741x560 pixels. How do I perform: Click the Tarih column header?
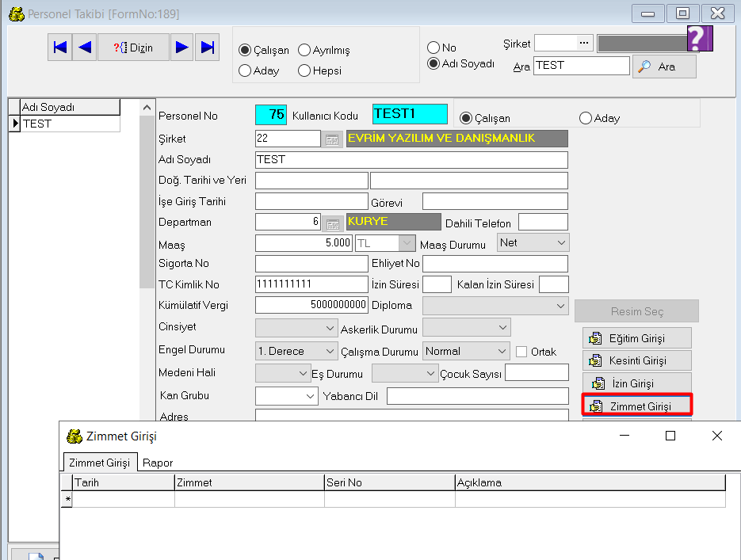(124, 482)
